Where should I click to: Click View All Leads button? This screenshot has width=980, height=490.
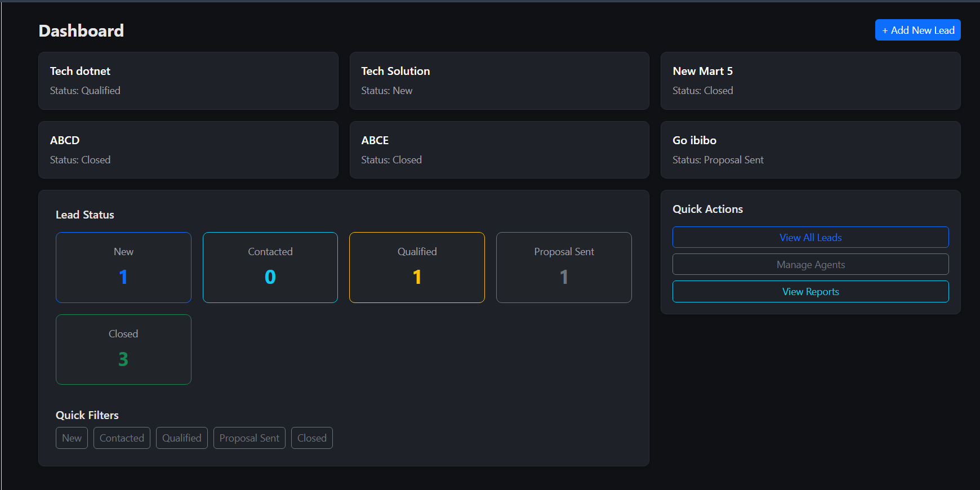(810, 237)
